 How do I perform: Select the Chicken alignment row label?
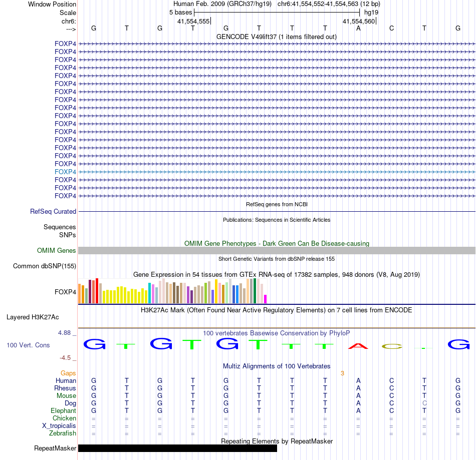[x=64, y=418]
